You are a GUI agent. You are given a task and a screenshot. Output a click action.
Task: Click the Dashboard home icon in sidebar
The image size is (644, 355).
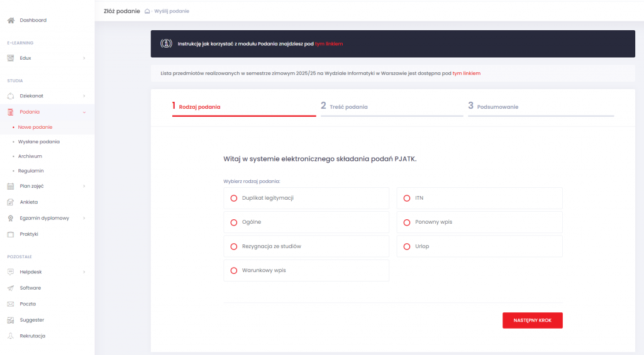click(x=11, y=21)
